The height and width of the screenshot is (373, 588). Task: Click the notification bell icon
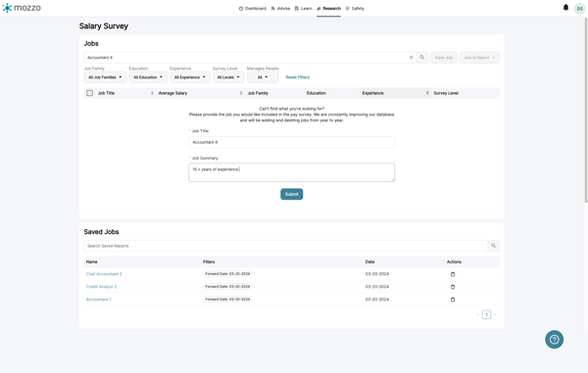pos(565,8)
